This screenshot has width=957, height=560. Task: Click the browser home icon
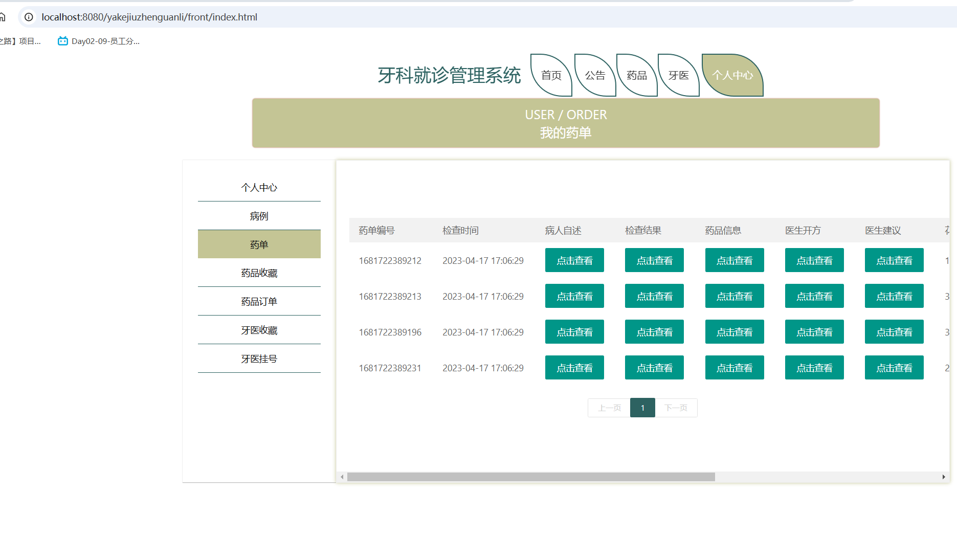pyautogui.click(x=2, y=17)
